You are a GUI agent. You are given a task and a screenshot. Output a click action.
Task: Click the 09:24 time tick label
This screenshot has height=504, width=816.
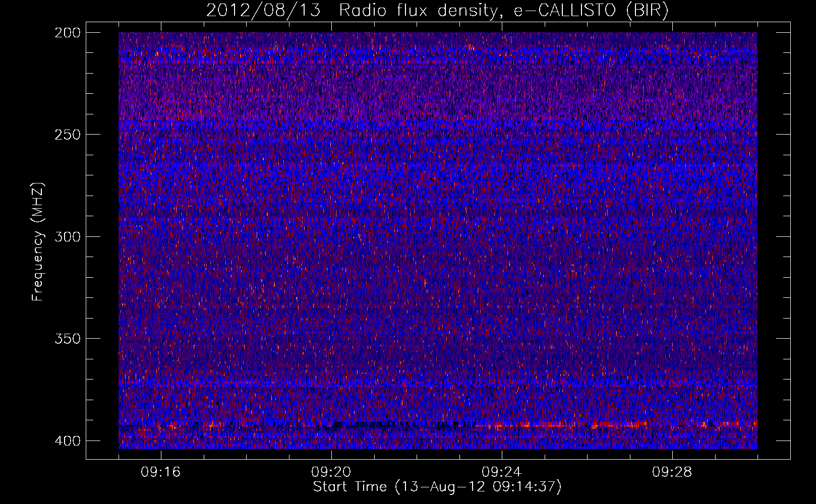click(502, 472)
